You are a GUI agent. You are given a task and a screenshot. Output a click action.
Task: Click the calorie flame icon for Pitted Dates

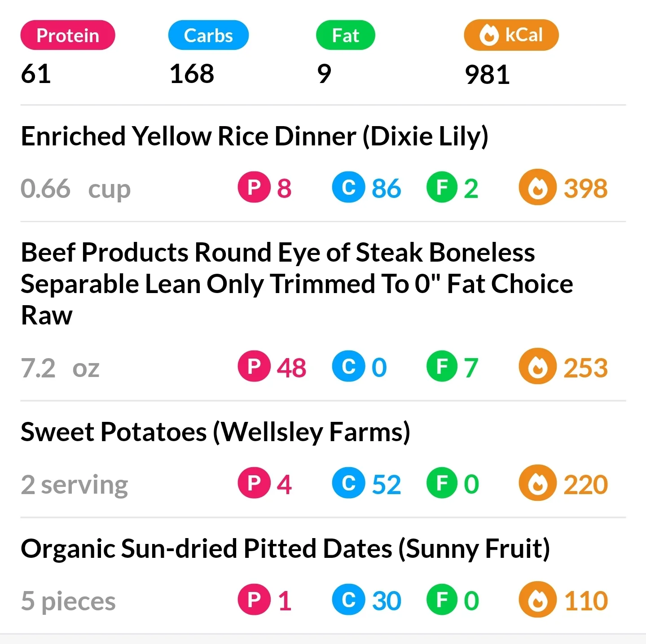pos(537,600)
